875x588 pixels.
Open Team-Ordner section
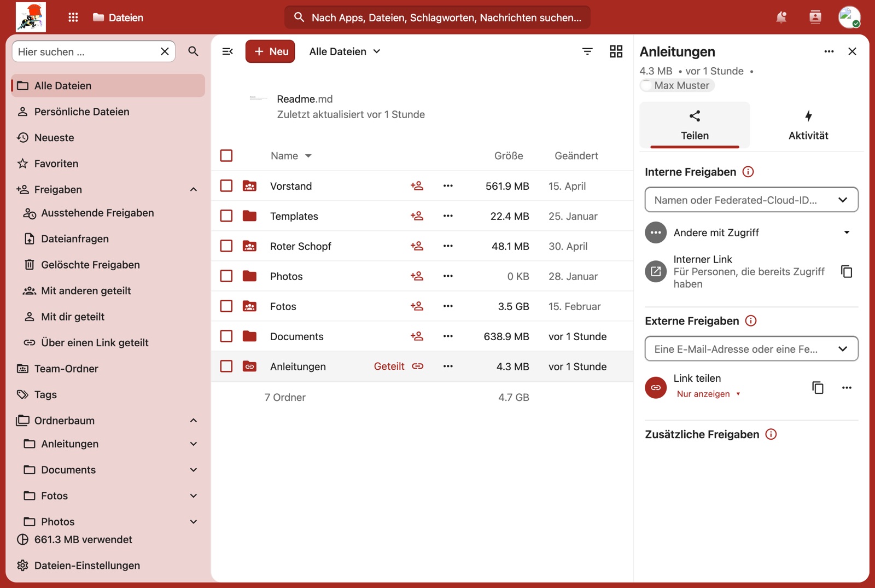coord(108,369)
